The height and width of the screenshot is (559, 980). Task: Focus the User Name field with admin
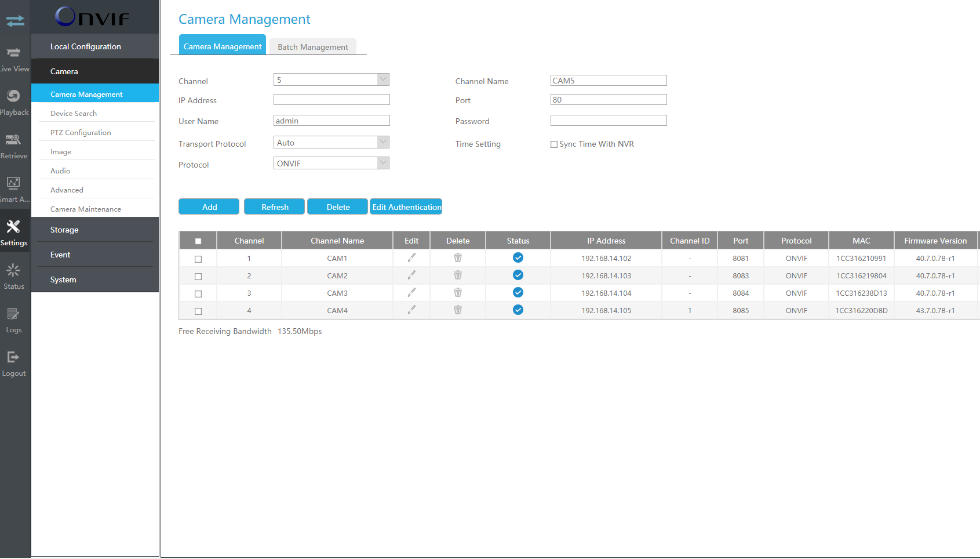[331, 121]
